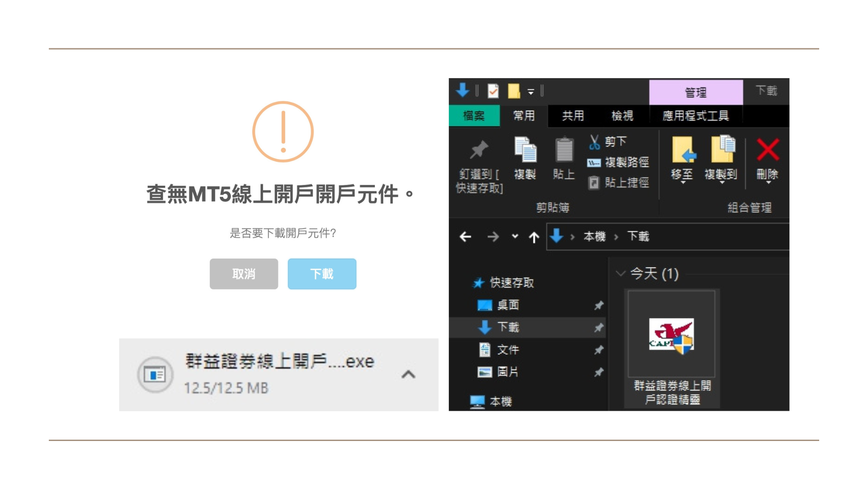Image resolution: width=868 pixels, height=488 pixels.
Task: Click the pin icon beside 桌面
Action: (599, 305)
